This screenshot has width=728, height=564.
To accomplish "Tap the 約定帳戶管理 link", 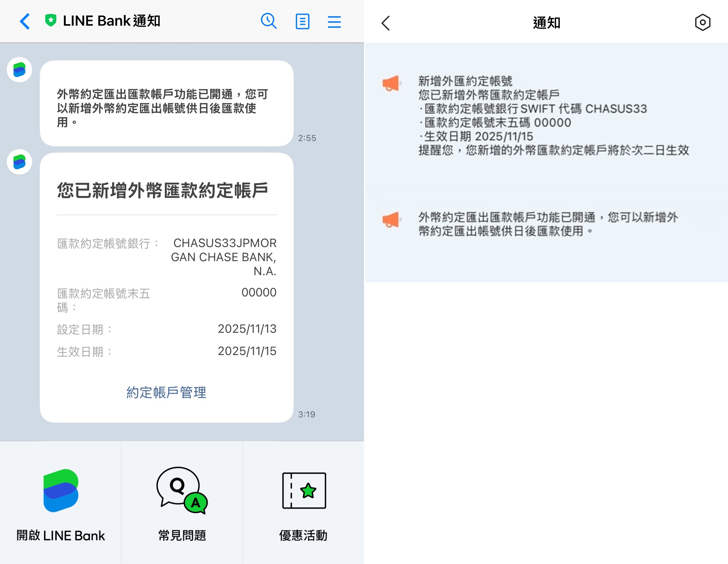I will click(x=166, y=393).
